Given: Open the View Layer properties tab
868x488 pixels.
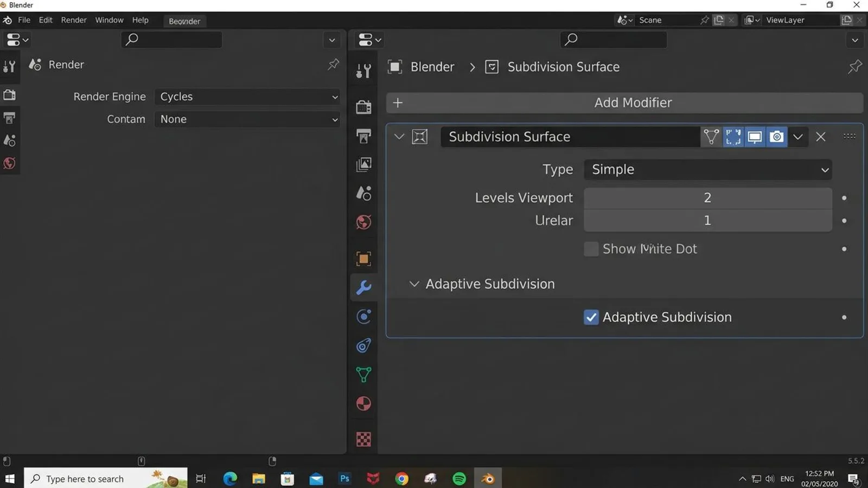Looking at the screenshot, I should coord(363,164).
